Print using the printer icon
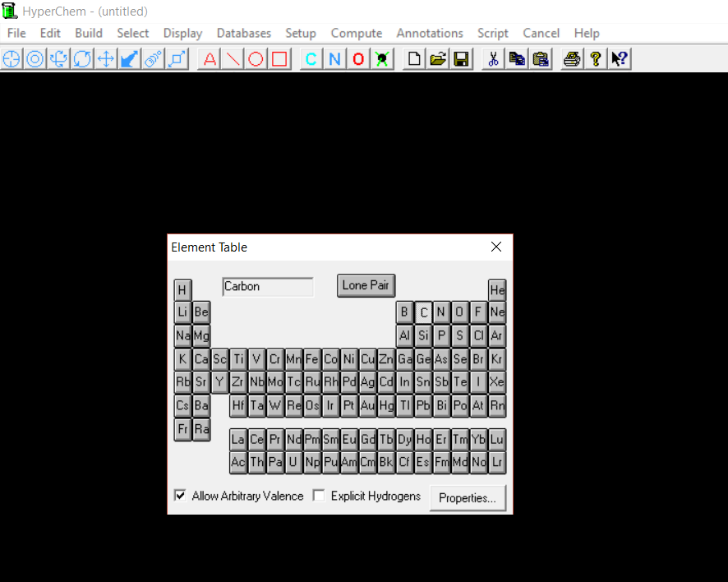 pos(572,59)
